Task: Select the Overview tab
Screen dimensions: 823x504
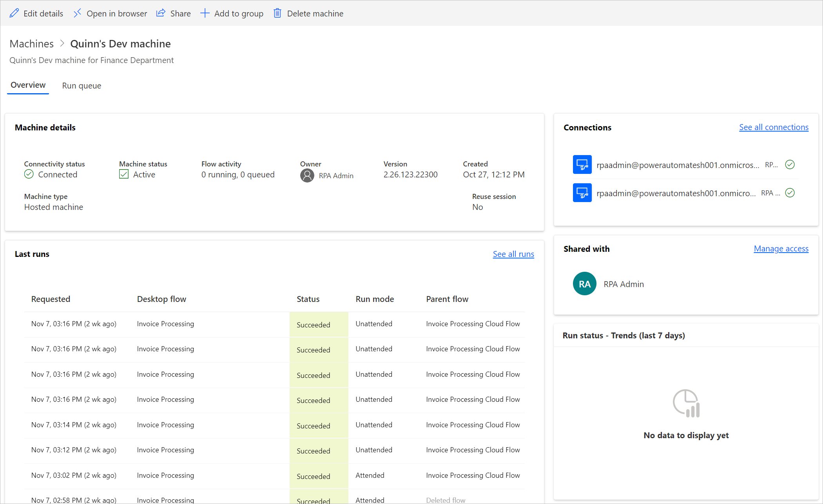Action: point(28,85)
